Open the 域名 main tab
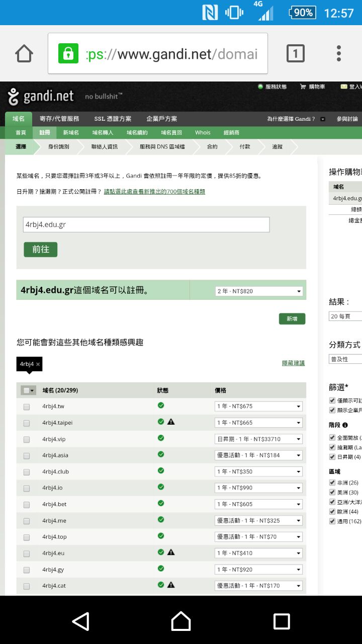362x644 pixels. [19, 119]
